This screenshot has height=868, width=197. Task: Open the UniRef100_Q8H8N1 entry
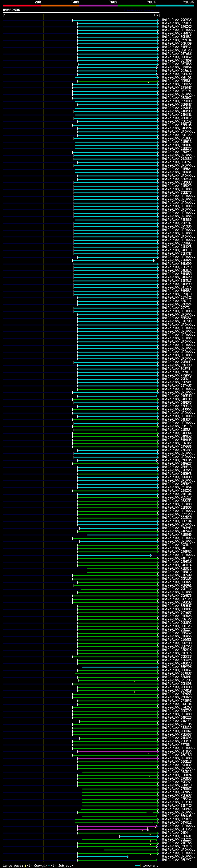(177, 115)
